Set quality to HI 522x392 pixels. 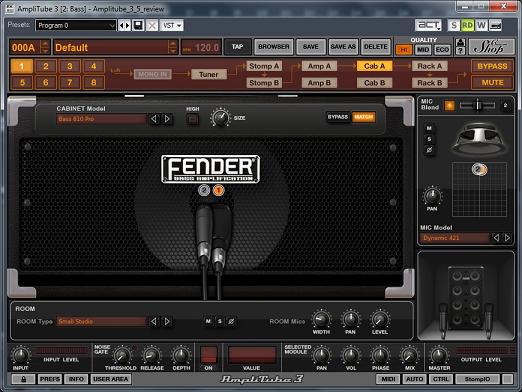tap(404, 50)
